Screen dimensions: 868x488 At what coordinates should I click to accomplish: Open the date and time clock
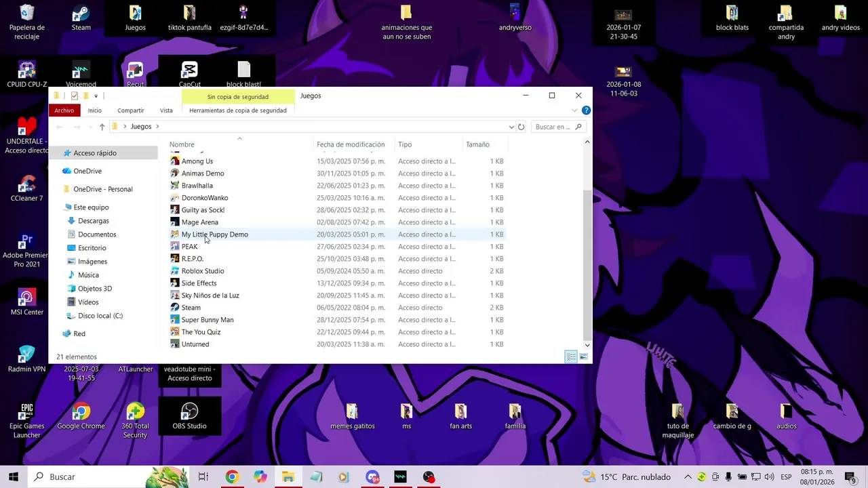click(x=816, y=477)
